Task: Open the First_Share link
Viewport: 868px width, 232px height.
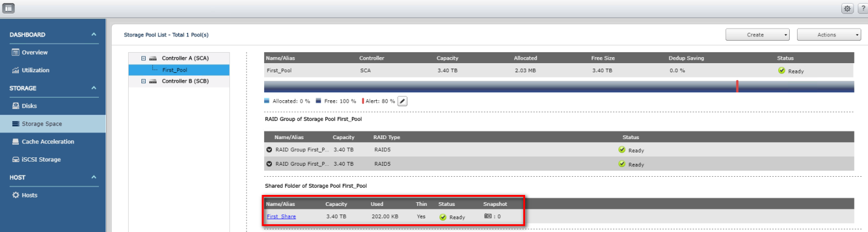Action: tap(281, 216)
